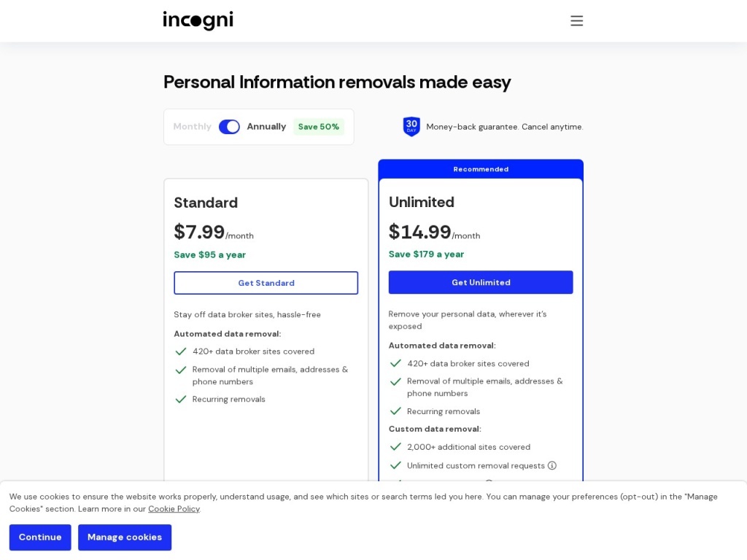Open Manage cookies preferences
The height and width of the screenshot is (560, 747).
pos(125,537)
